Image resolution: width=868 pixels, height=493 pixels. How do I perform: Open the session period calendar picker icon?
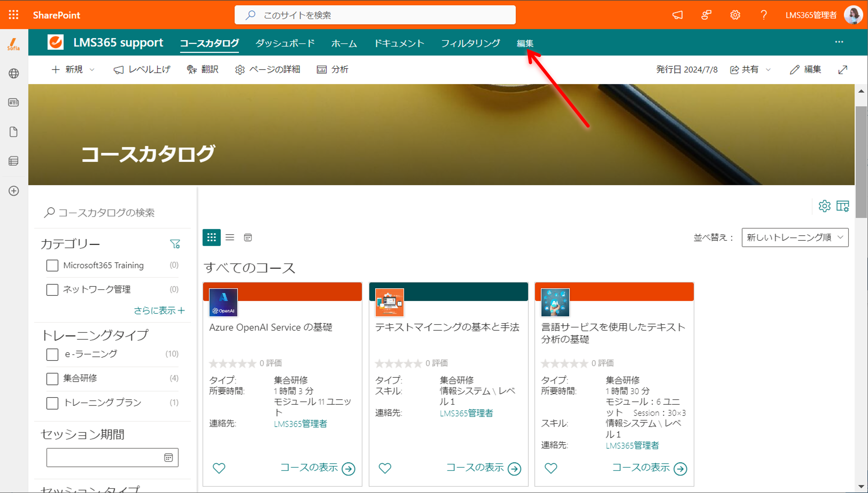click(x=168, y=458)
